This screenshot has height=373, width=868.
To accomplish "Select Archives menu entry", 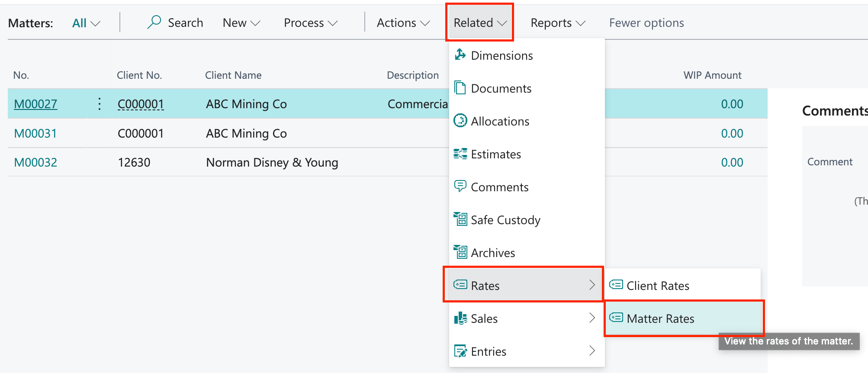I will tap(527, 253).
